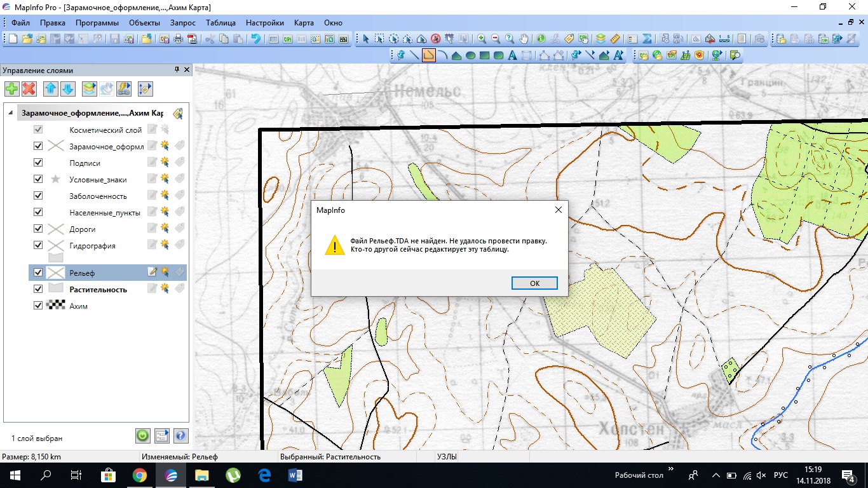Open Google Chrome from the taskbar
Viewport: 868px width, 488px height.
pyautogui.click(x=140, y=475)
